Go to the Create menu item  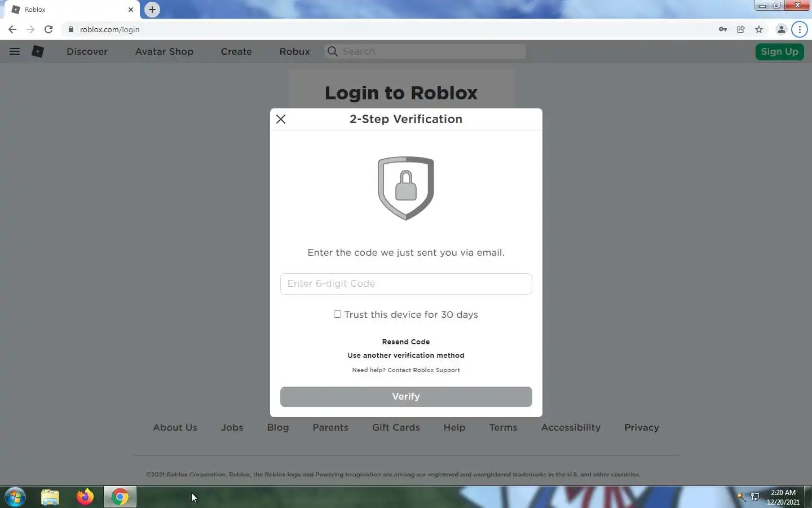(236, 51)
